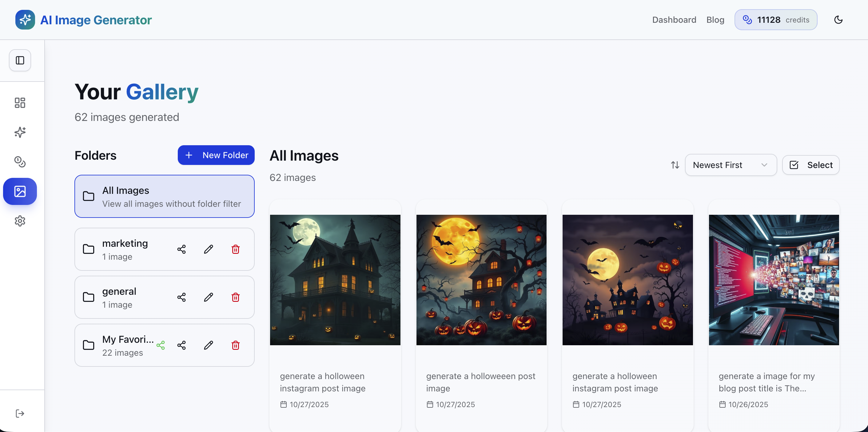The width and height of the screenshot is (868, 432).
Task: Open the credits coins icon in sidebar
Action: (20, 162)
